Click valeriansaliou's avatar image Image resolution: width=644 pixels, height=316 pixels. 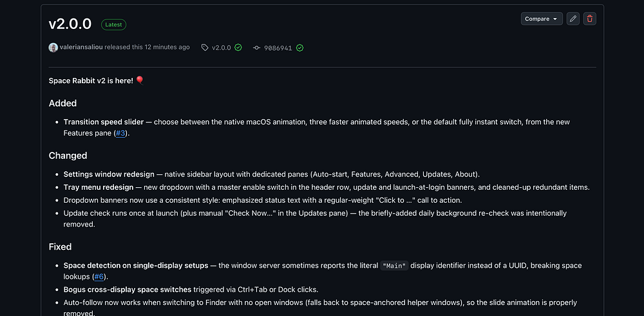pos(53,48)
